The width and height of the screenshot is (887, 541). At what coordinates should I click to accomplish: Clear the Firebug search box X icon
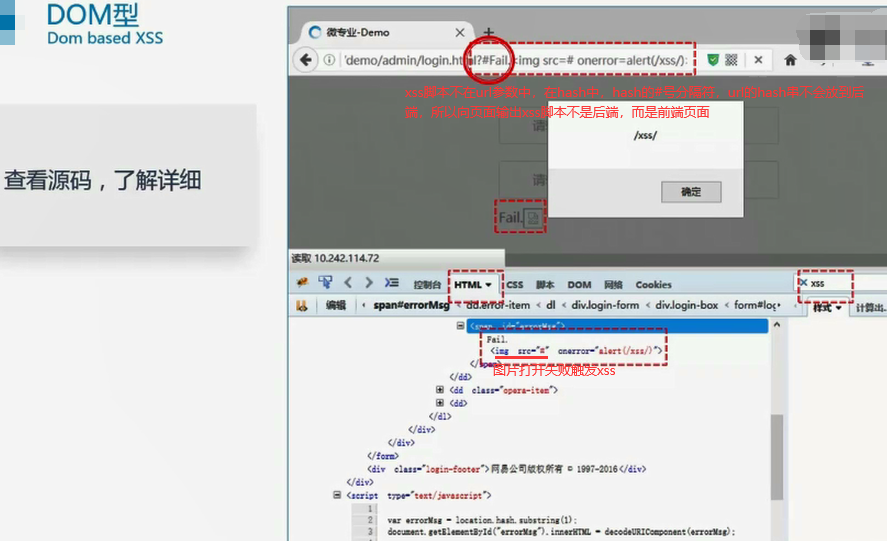[x=803, y=282]
